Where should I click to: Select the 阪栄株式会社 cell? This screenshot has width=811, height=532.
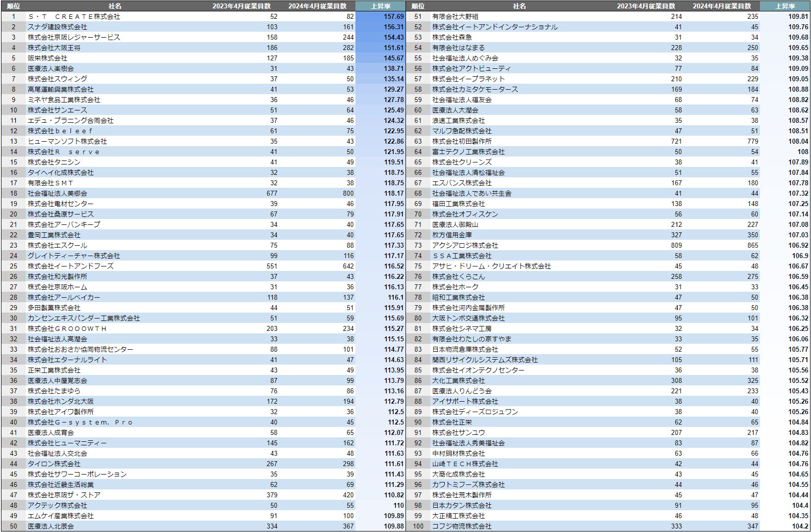(48, 58)
